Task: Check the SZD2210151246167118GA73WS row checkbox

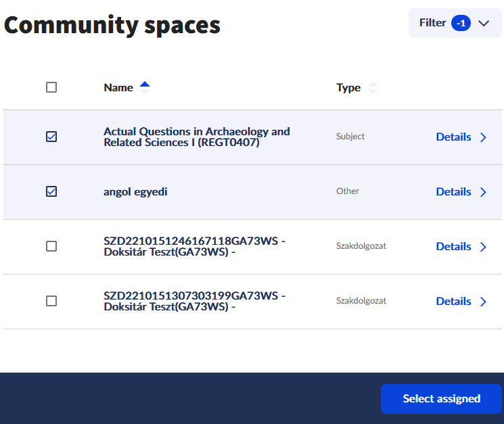Action: [x=51, y=246]
